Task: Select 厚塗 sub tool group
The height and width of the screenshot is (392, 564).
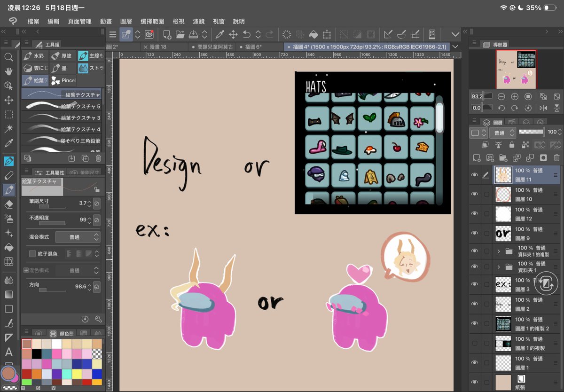Action: (62, 56)
